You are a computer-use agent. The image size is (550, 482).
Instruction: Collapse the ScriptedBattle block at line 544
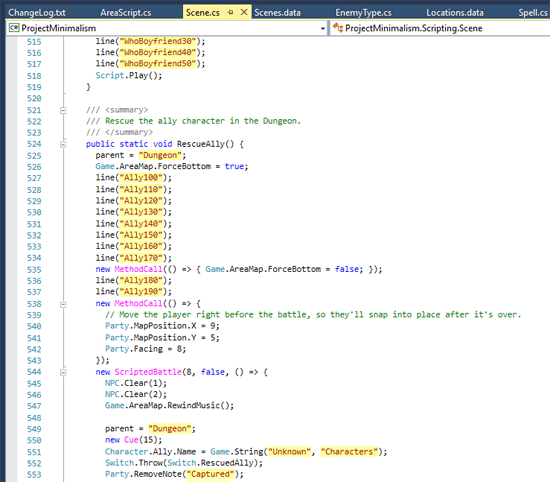point(63,372)
